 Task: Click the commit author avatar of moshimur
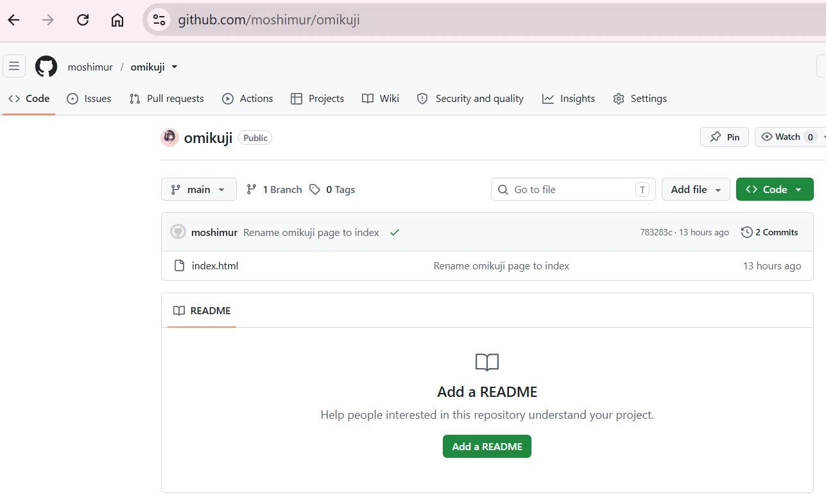(178, 232)
